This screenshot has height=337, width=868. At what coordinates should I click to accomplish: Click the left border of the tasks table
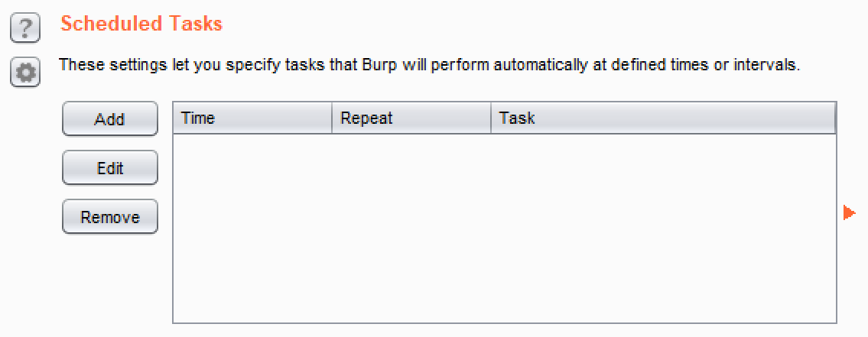coord(174,228)
